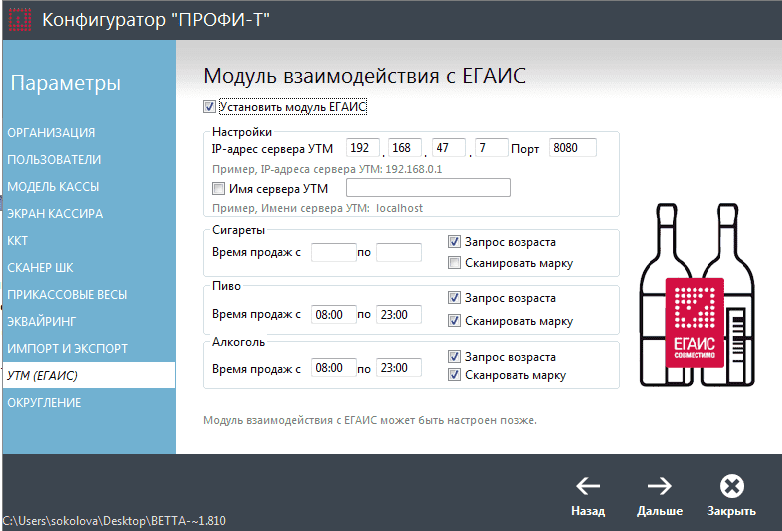
Task: Click third IP octet field 47
Action: (449, 148)
